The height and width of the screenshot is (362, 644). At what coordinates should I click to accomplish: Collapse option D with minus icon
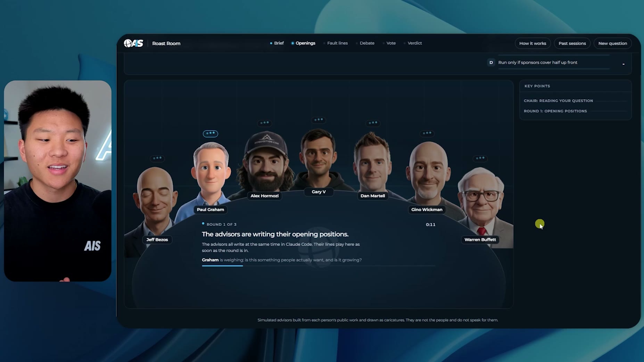coord(624,64)
